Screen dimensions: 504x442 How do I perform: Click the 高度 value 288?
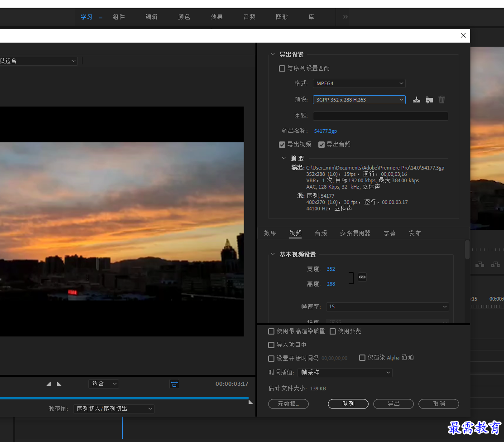click(331, 284)
